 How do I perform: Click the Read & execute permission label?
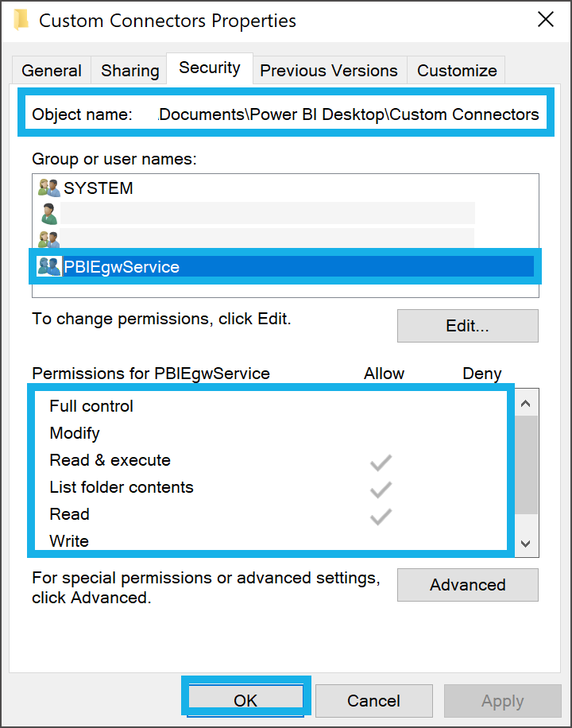[110, 460]
